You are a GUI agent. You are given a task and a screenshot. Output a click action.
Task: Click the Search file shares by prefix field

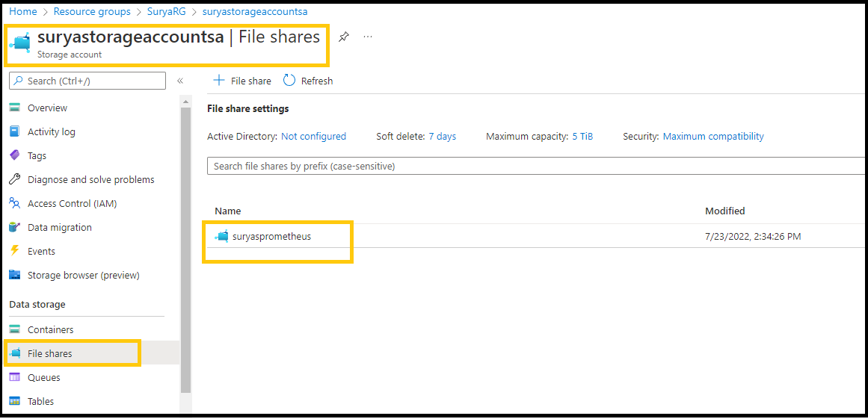[535, 166]
